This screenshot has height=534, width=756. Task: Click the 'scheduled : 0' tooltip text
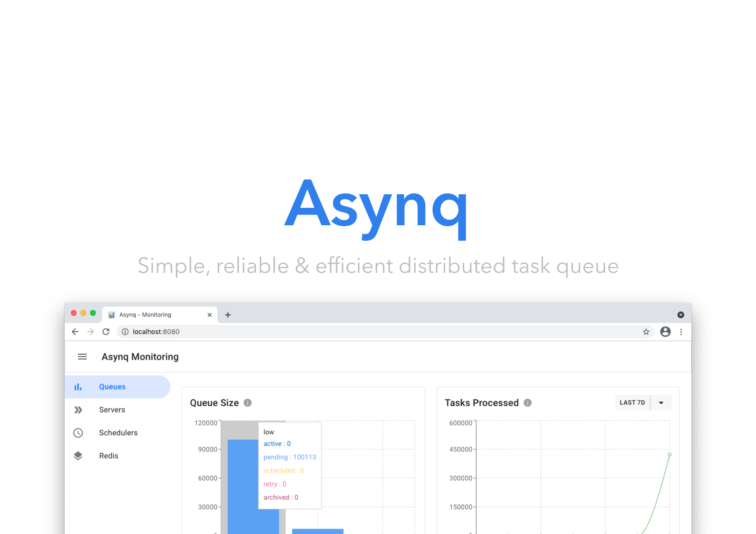[x=284, y=471]
